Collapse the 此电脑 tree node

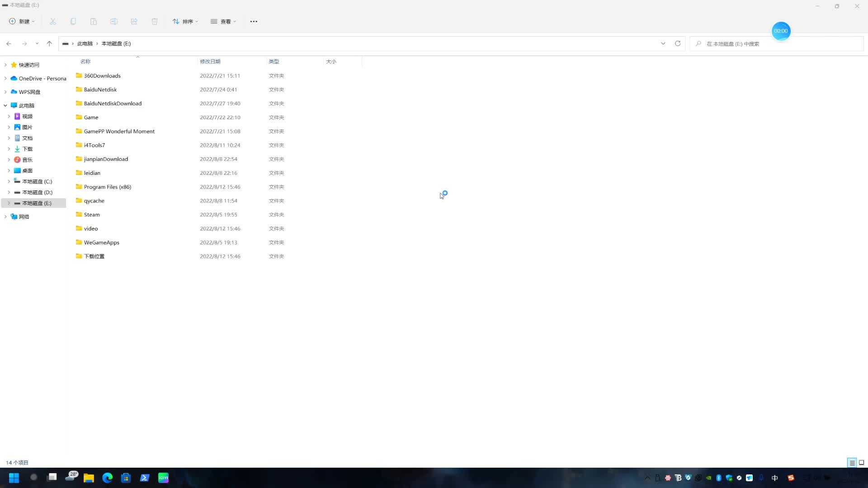[5, 105]
